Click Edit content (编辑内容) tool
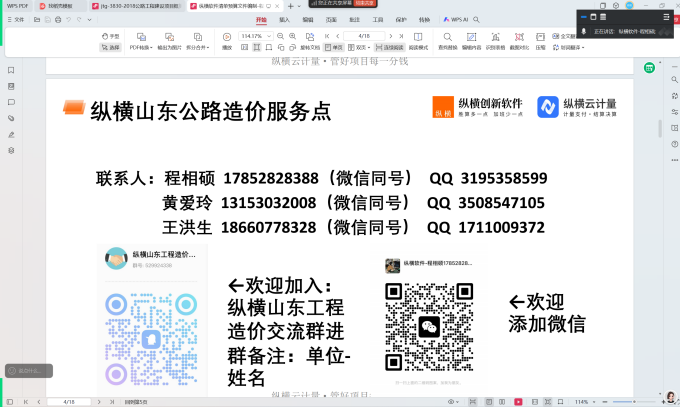The height and width of the screenshot is (407, 680). pos(471,42)
